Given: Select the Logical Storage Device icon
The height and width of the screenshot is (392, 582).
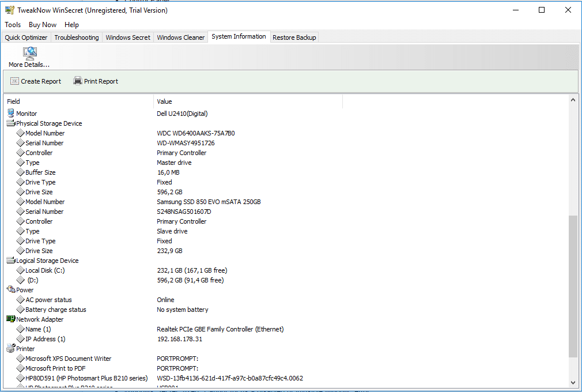Looking at the screenshot, I should pyautogui.click(x=11, y=261).
